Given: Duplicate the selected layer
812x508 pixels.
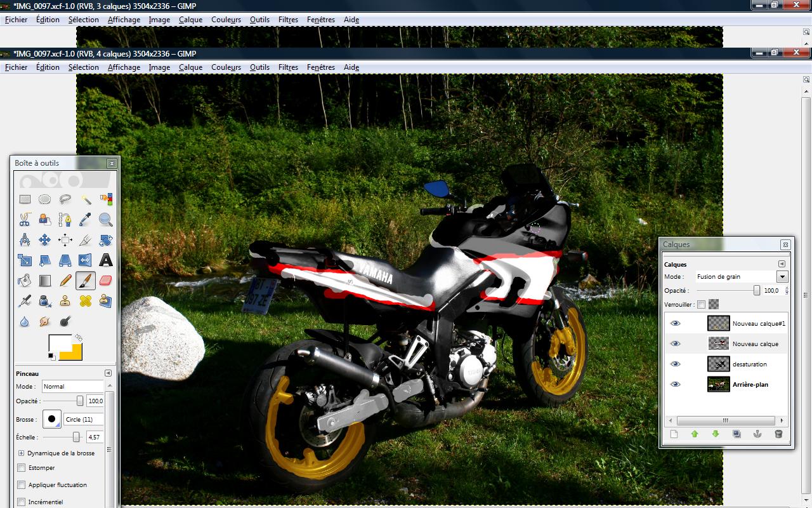Looking at the screenshot, I should tap(737, 434).
